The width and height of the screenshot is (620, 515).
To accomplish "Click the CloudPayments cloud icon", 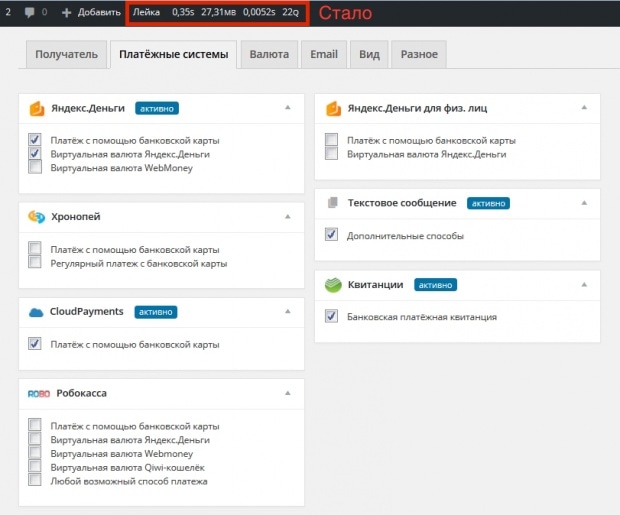I will 36,311.
